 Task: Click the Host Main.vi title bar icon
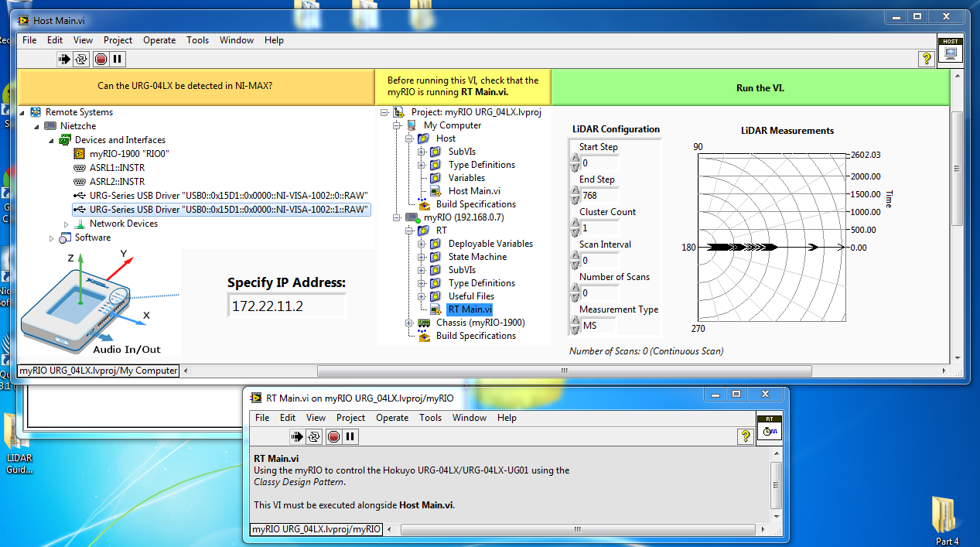(x=23, y=19)
